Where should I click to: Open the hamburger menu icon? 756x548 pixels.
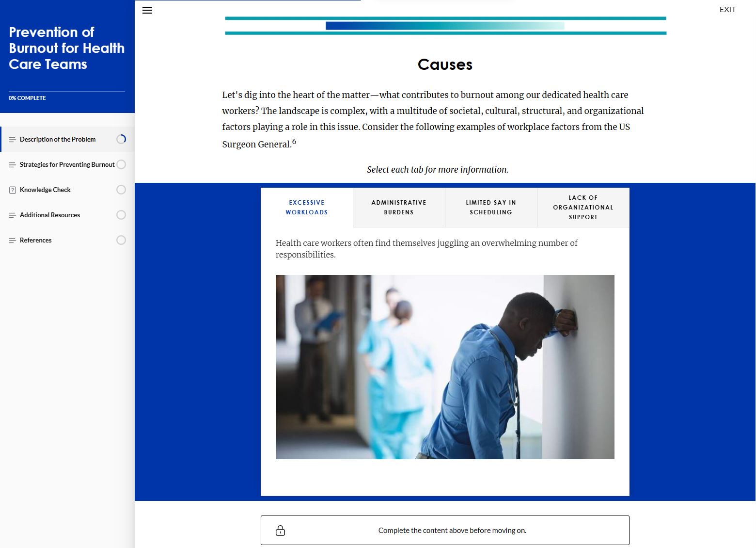(x=147, y=10)
